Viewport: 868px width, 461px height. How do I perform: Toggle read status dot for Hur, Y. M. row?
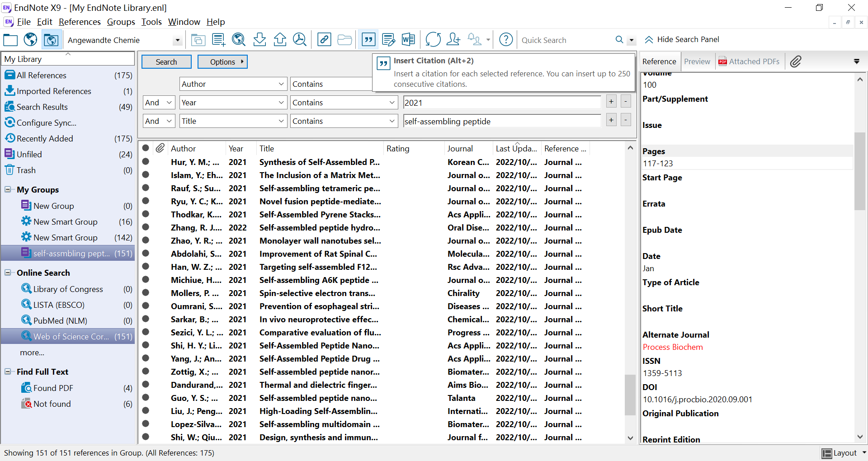(146, 161)
